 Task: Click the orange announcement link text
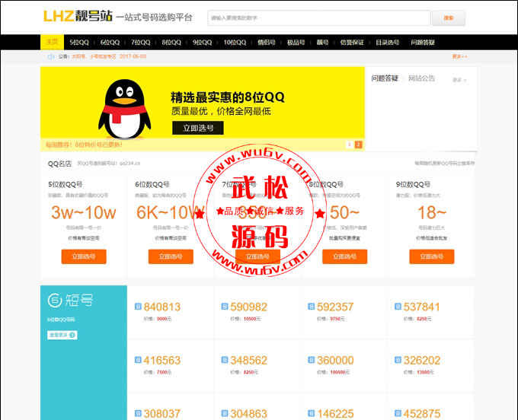(109, 56)
